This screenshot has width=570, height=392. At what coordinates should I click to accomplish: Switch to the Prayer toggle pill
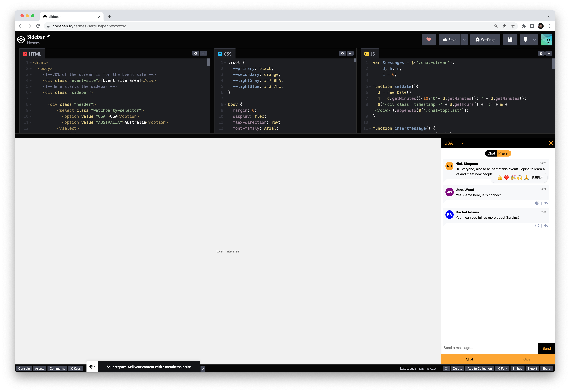503,153
